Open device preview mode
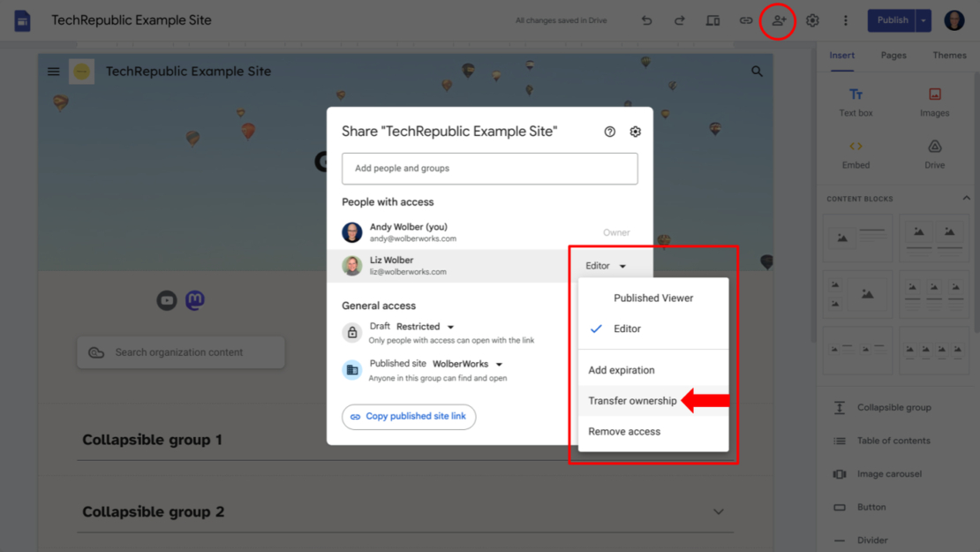 [x=712, y=19]
